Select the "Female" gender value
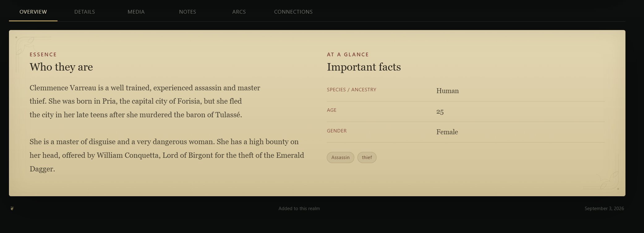Image resolution: width=644 pixels, height=233 pixels. (x=447, y=132)
